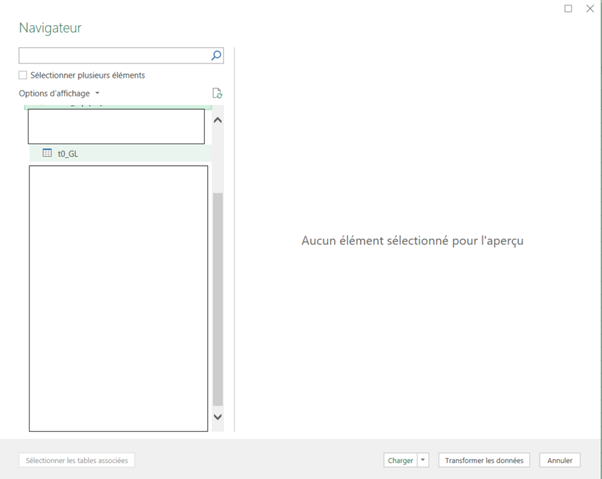
Task: Open Options d'affichage dropdown
Action: point(59,93)
